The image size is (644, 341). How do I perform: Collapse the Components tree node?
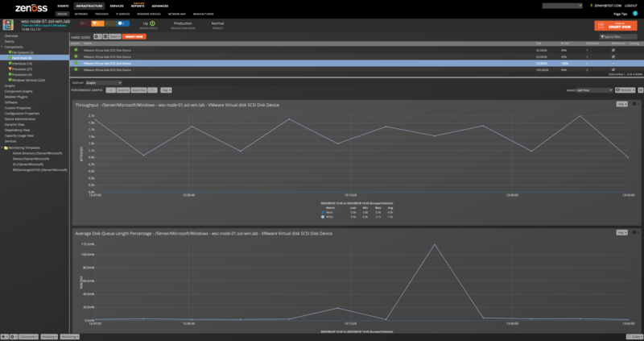pyautogui.click(x=2, y=47)
